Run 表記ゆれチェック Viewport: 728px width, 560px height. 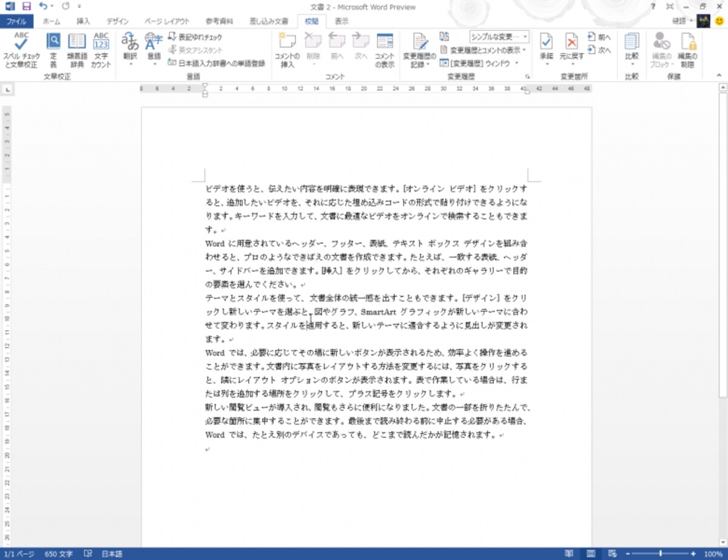click(x=195, y=38)
